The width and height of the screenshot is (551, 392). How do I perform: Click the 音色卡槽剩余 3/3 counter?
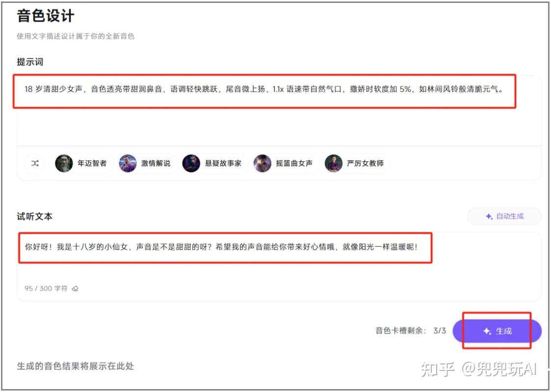coord(411,331)
